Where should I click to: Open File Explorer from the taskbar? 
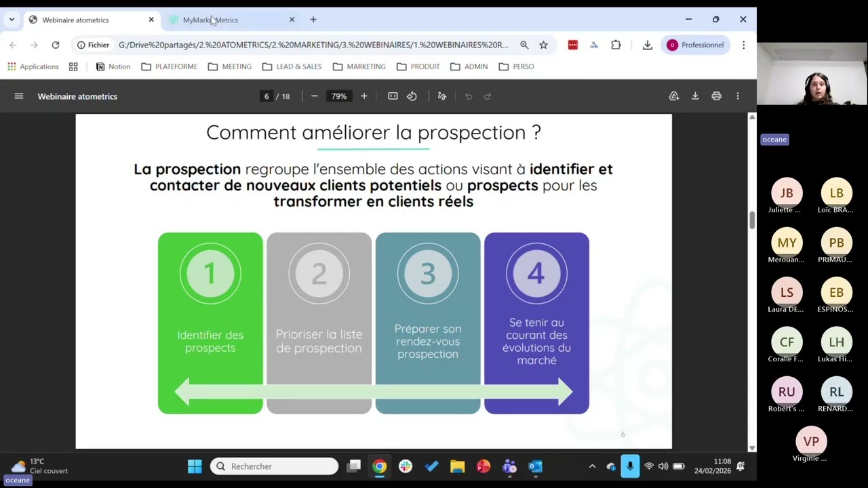click(x=457, y=466)
